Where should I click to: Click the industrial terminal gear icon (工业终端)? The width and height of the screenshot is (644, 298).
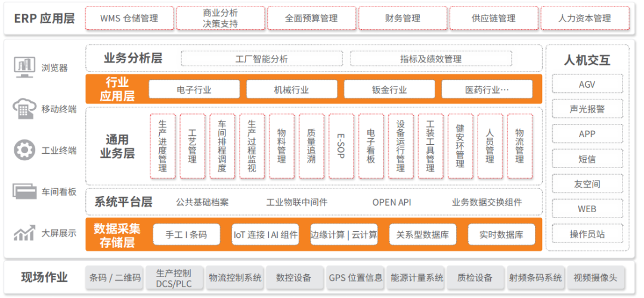pyautogui.click(x=24, y=150)
